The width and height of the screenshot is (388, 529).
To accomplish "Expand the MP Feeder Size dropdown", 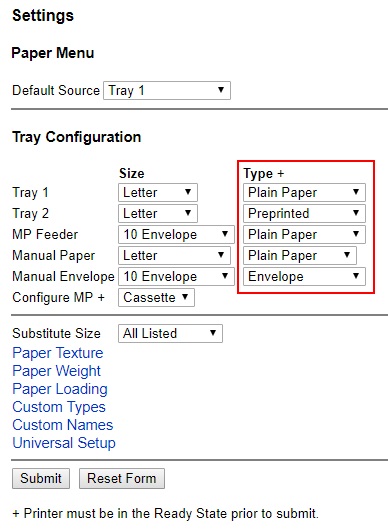I will click(176, 234).
